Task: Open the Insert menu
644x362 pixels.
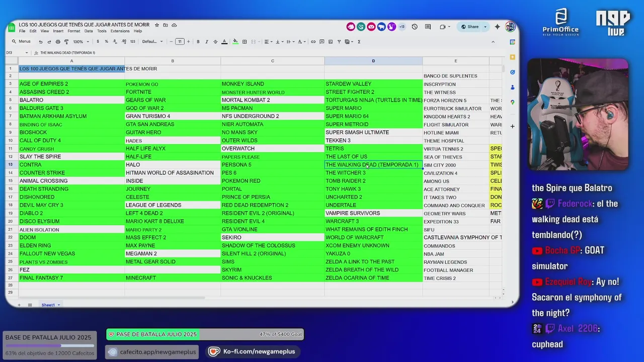Action: 58,31
